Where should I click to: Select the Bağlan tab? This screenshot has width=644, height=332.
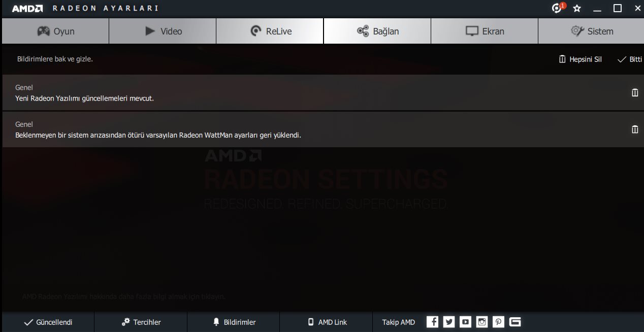tap(377, 31)
